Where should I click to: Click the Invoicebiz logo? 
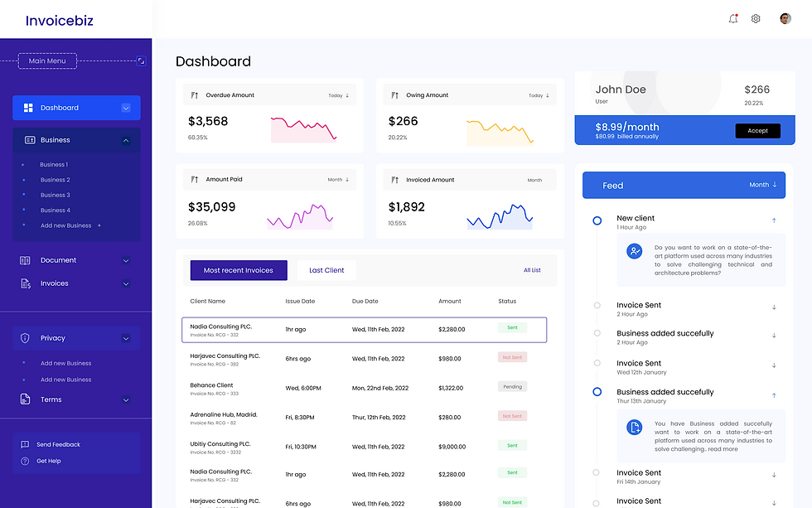(x=60, y=20)
